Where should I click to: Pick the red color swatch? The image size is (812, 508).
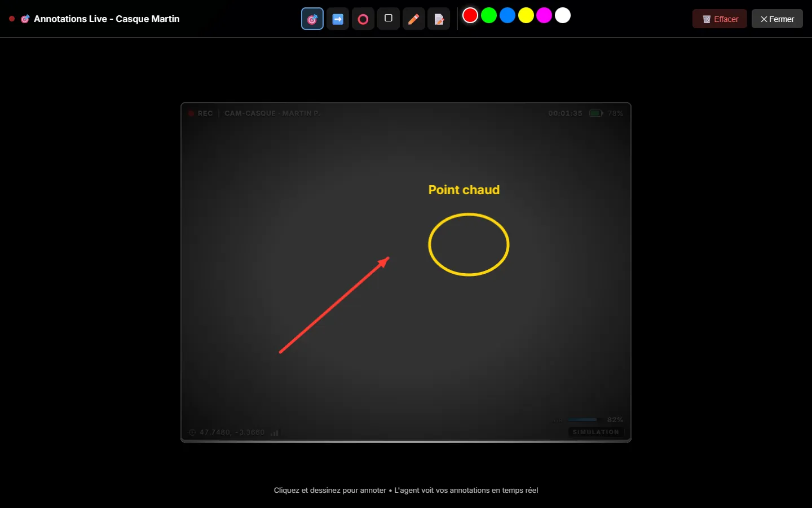470,16
